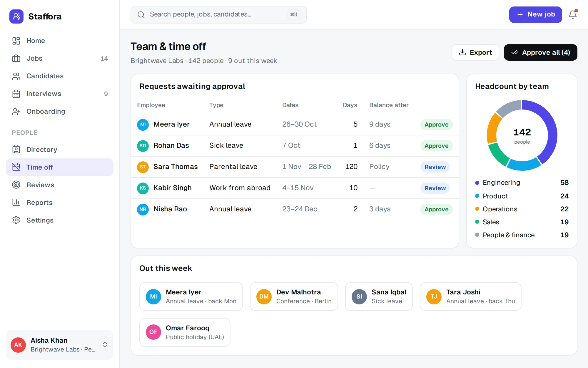Viewport: 588px width, 368px height.
Task: Click the Reviews target icon
Action: [x=16, y=185]
